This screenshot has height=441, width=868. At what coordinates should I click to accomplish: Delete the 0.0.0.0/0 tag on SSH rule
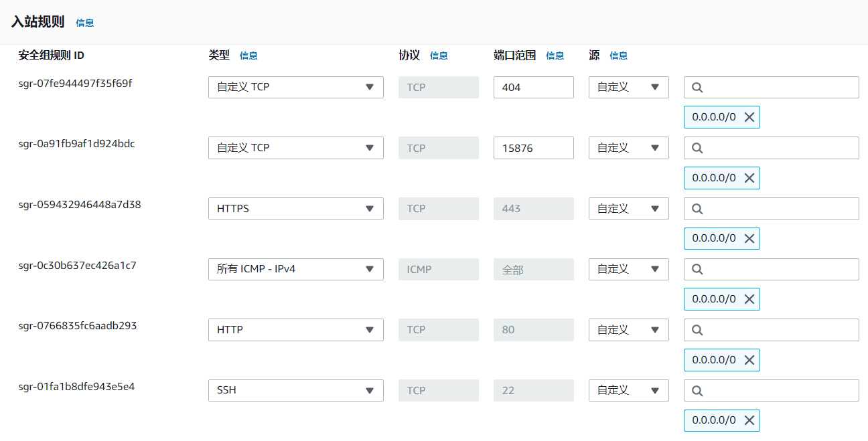click(749, 420)
